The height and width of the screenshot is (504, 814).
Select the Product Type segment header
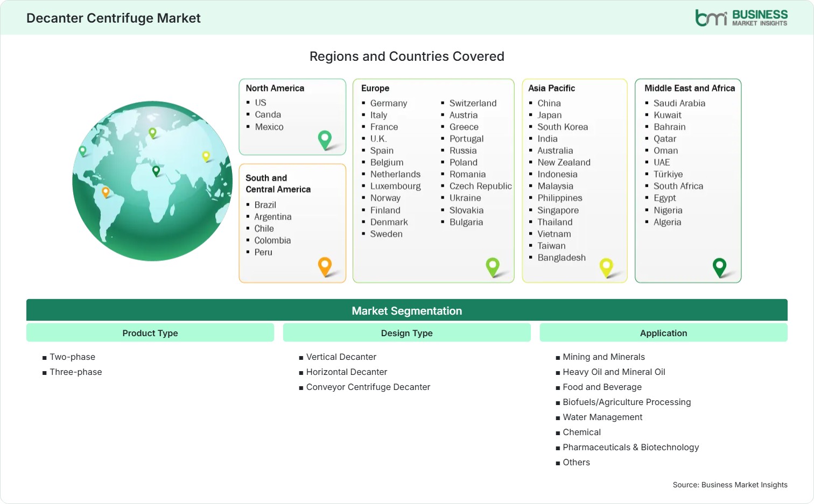pyautogui.click(x=150, y=333)
